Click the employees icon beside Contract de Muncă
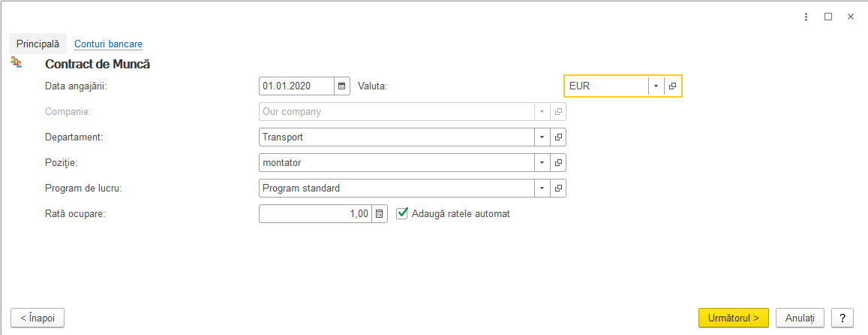The width and height of the screenshot is (868, 335). click(x=16, y=62)
